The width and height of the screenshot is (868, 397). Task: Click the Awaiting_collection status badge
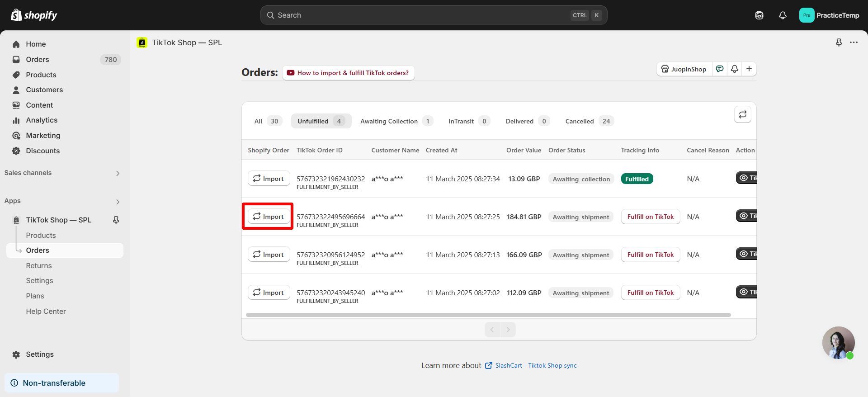pyautogui.click(x=581, y=179)
